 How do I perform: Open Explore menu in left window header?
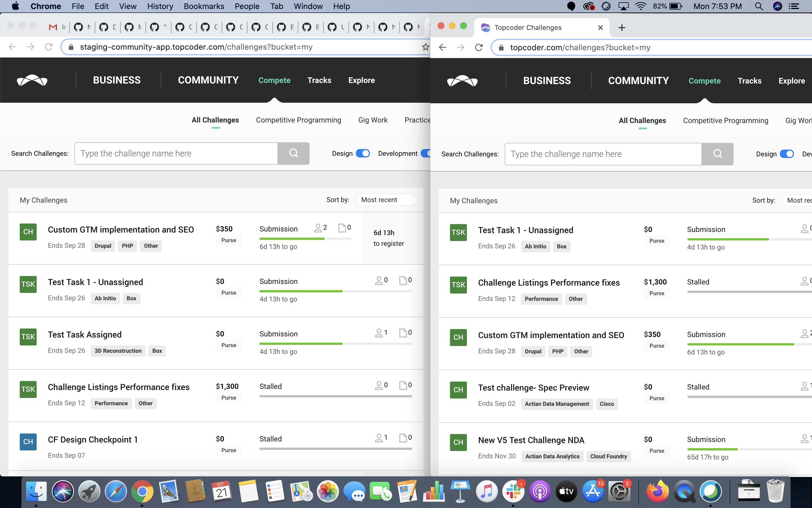point(361,80)
